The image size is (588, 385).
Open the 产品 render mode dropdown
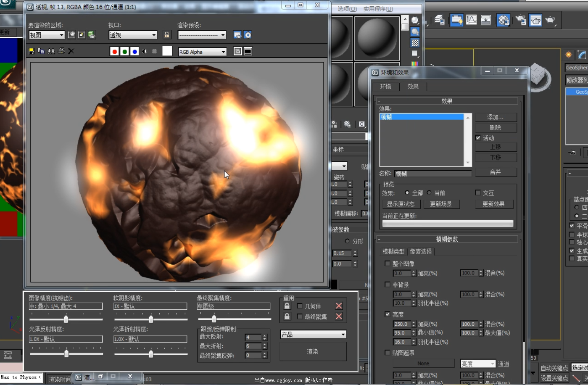(314, 335)
